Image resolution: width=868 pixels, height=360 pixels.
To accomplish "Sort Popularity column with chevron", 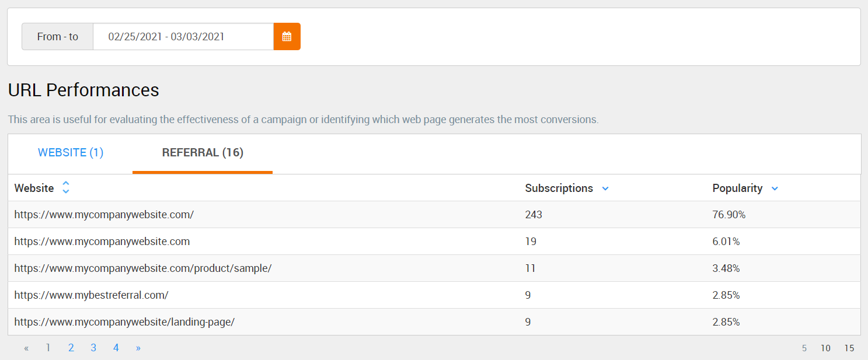I will click(x=775, y=188).
